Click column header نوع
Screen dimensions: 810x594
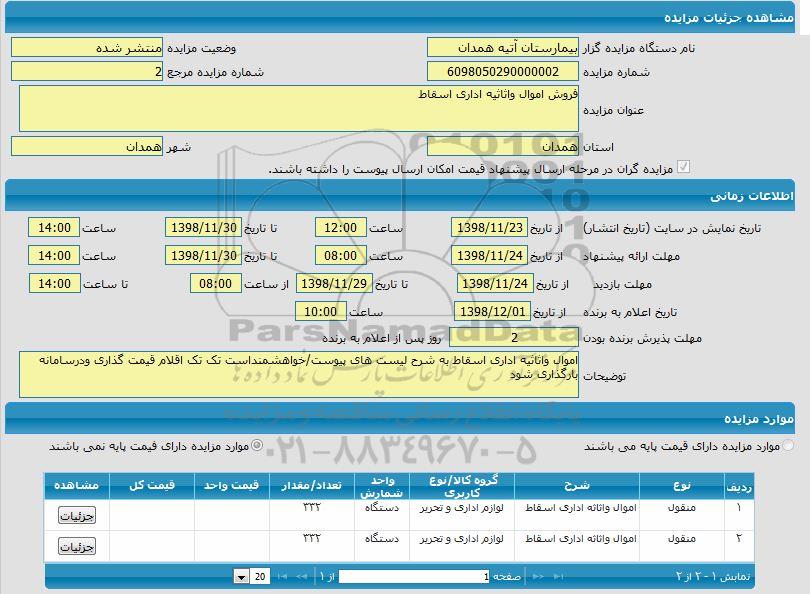pyautogui.click(x=682, y=486)
